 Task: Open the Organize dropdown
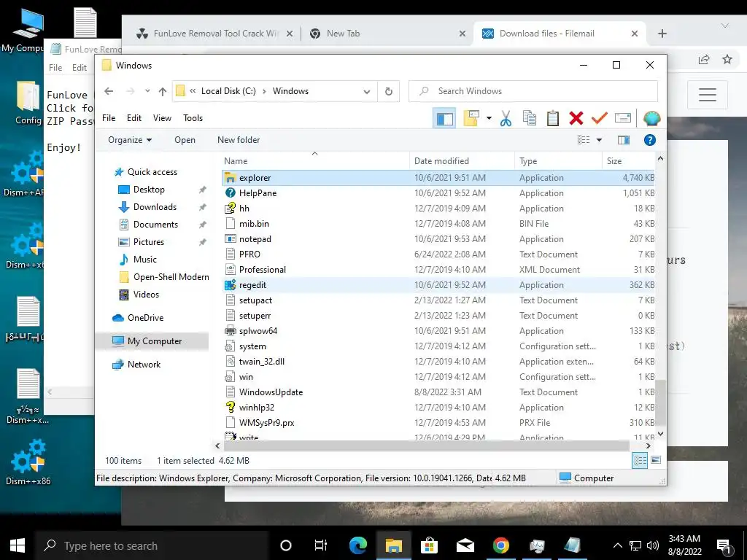point(130,140)
